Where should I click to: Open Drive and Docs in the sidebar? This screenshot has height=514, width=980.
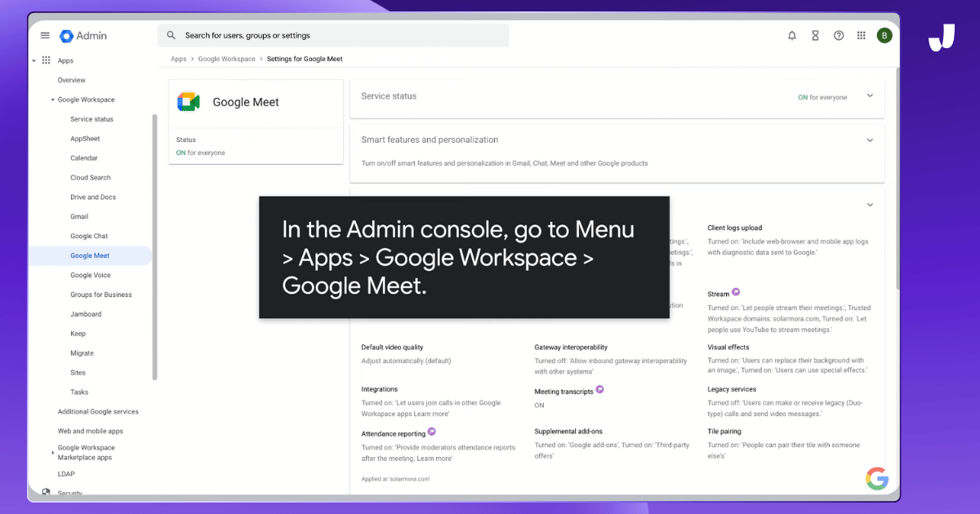point(93,197)
